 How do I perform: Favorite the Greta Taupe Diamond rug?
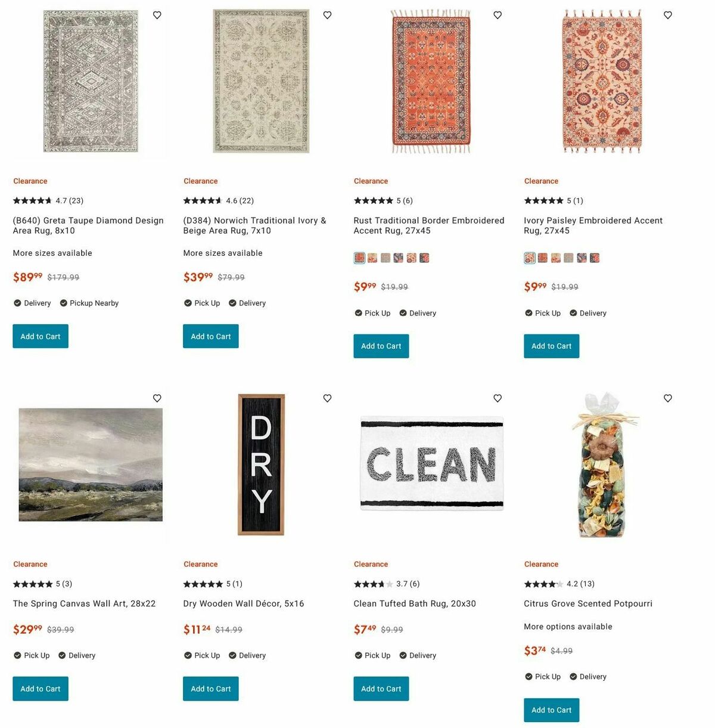(157, 16)
